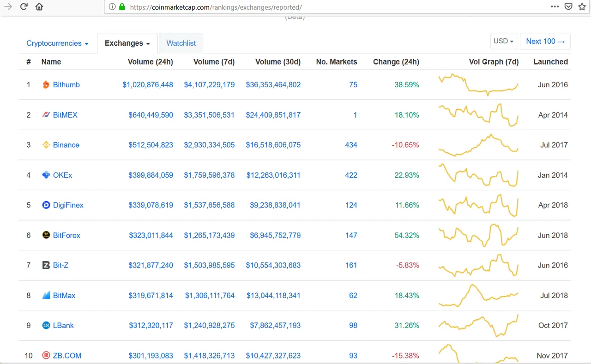Click Binance 30d volume $16,518,606,075

(x=273, y=145)
